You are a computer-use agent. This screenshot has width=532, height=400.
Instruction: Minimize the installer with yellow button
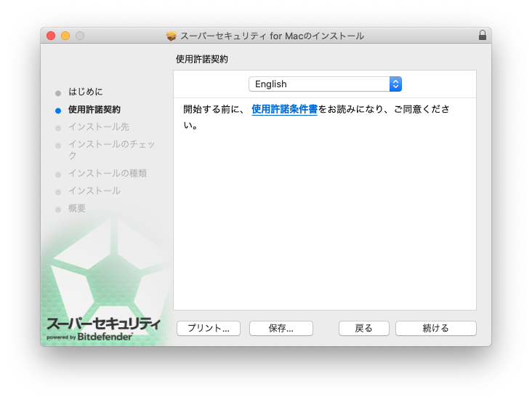65,36
